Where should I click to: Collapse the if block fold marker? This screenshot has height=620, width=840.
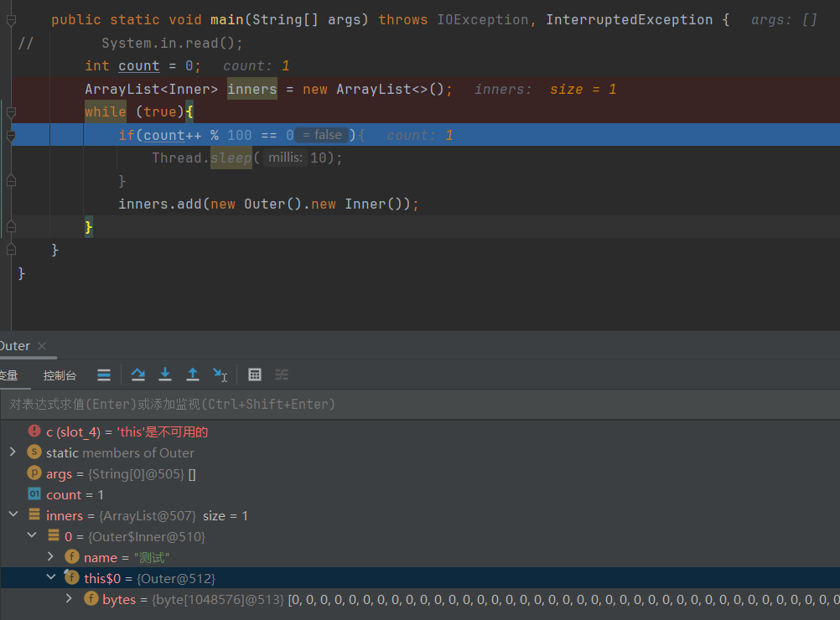11,136
